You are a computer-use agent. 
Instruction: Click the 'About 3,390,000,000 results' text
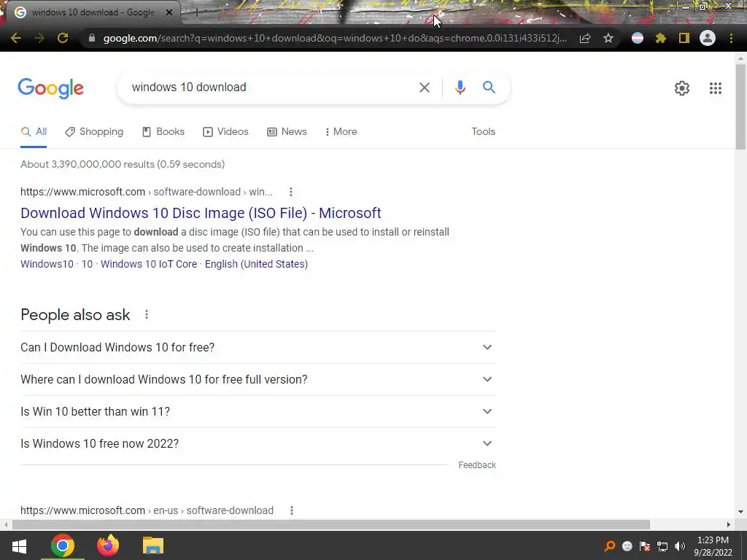click(123, 164)
